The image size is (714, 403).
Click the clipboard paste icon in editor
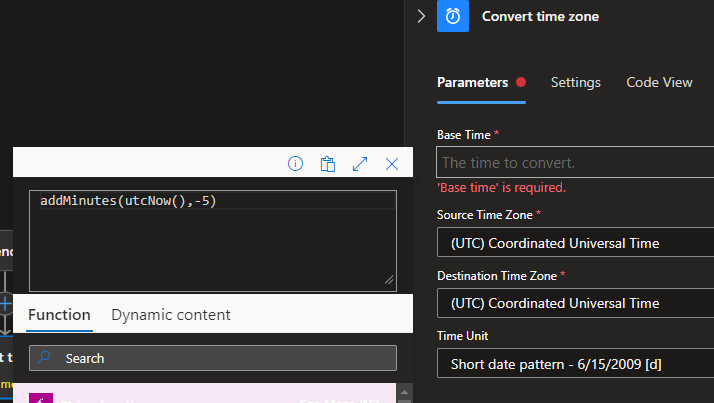(x=327, y=164)
